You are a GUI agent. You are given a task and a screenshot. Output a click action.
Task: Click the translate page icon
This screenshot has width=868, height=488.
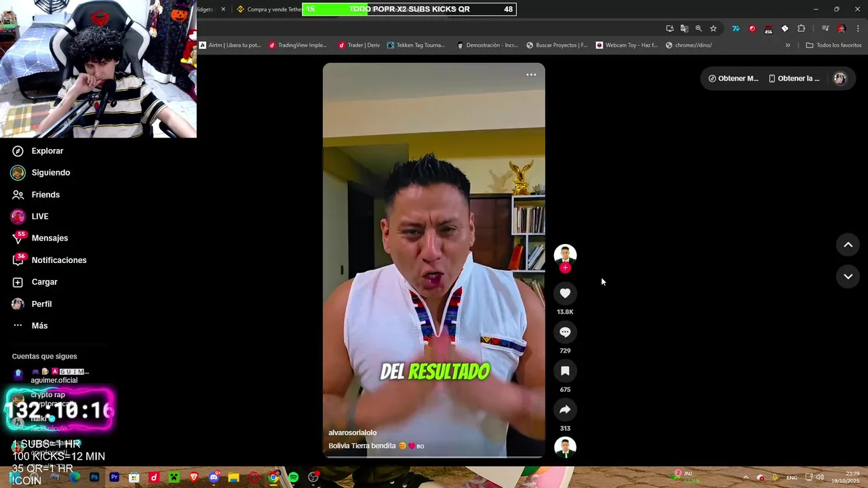[x=684, y=28]
